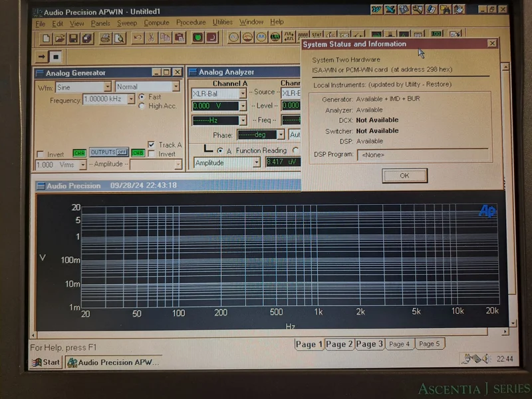
Task: Paste using the clipboard toolbar icon
Action: [180, 38]
